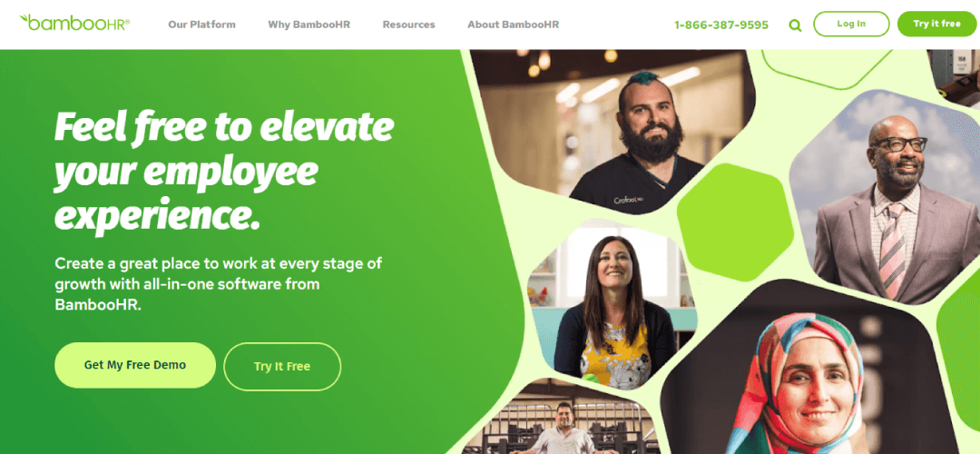Click Get My Free Demo button

(135, 365)
